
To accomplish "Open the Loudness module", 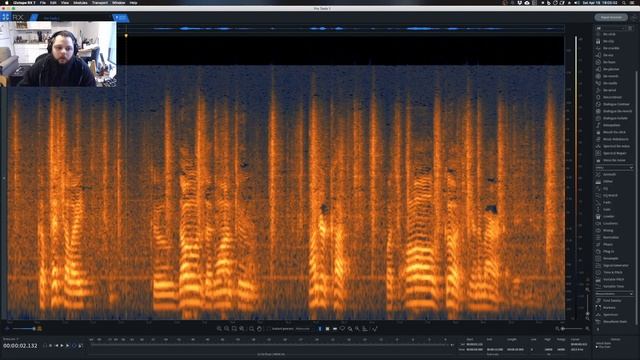I will click(611, 224).
